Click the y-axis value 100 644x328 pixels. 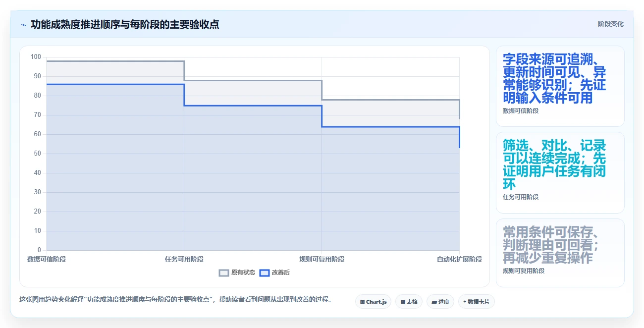[x=36, y=57]
